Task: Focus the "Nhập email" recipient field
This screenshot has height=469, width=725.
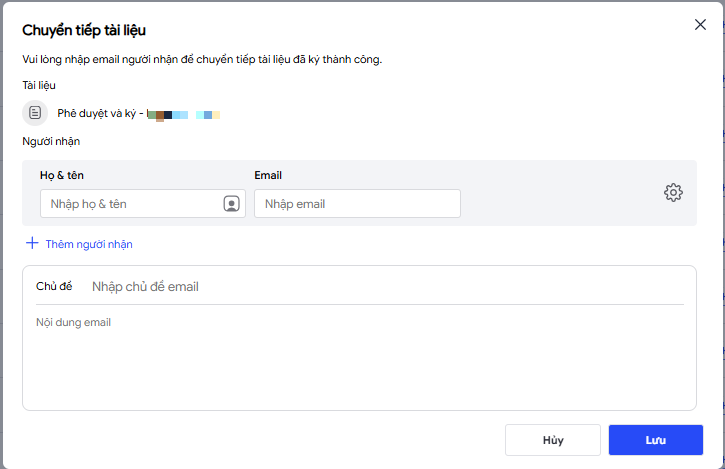Action: click(x=356, y=204)
